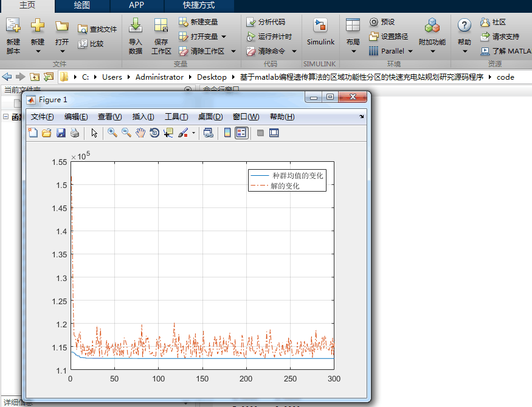Select legend entry 种群均值的变化
This screenshot has width=532, height=407.
coord(287,175)
